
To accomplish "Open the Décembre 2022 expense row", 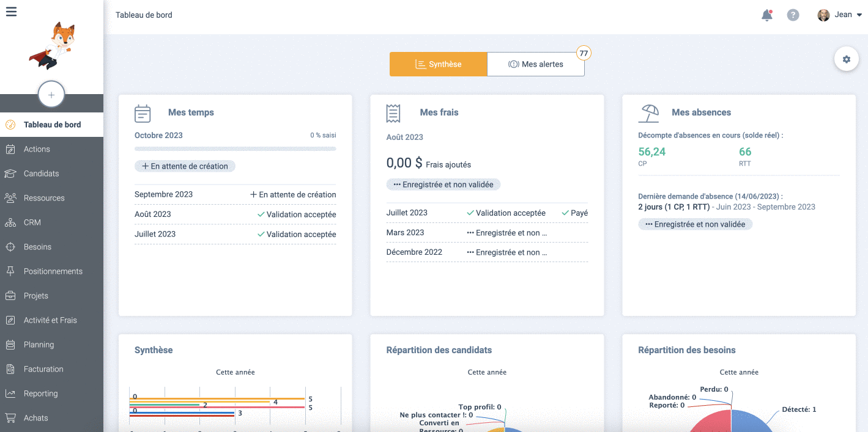I will click(487, 252).
